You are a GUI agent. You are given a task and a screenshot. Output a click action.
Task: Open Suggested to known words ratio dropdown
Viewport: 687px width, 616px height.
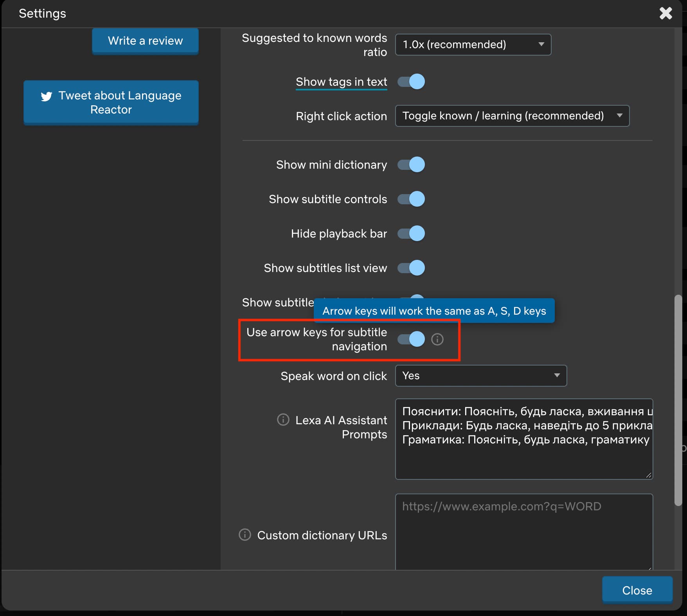(473, 45)
